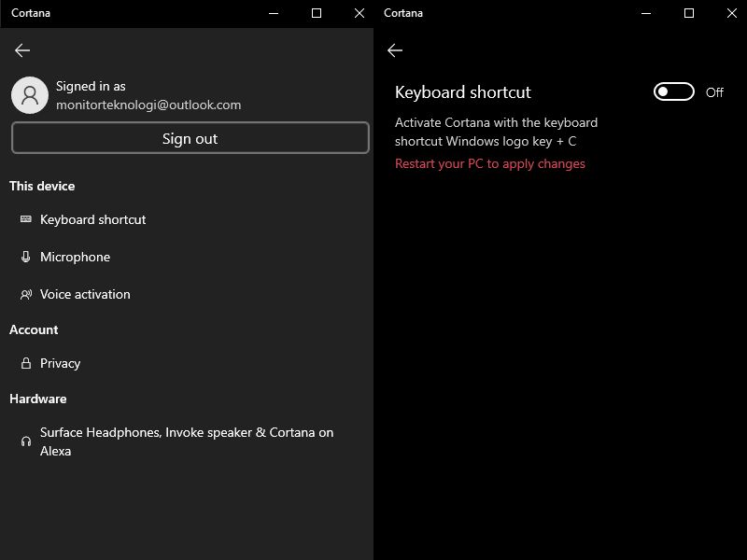The height and width of the screenshot is (560, 747).
Task: Click the monitorteknologi@outlook.com email text
Action: click(x=148, y=105)
